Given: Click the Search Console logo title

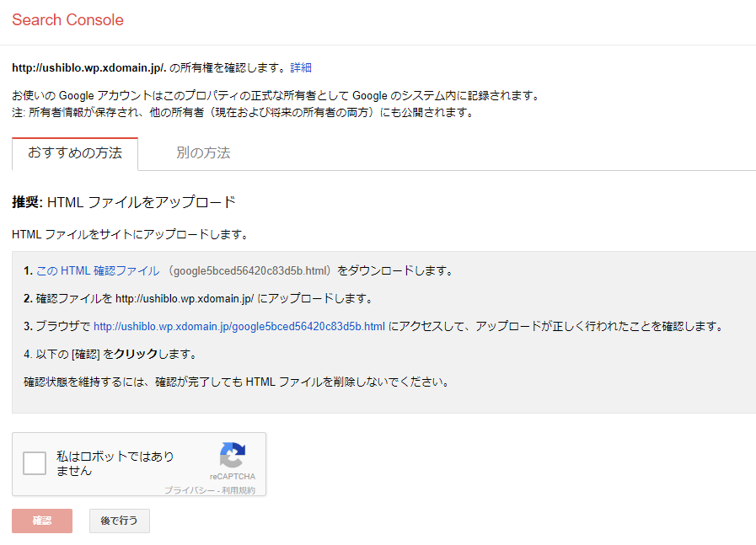Looking at the screenshot, I should tap(67, 19).
